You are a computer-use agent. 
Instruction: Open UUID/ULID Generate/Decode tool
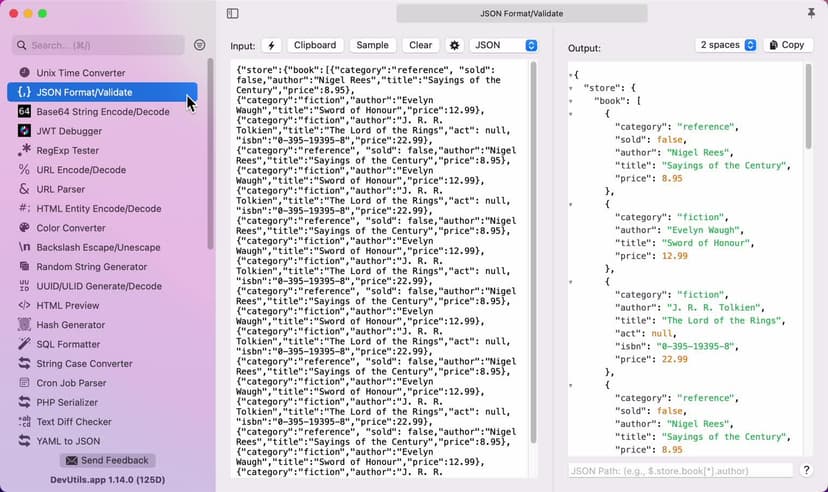[102, 286]
